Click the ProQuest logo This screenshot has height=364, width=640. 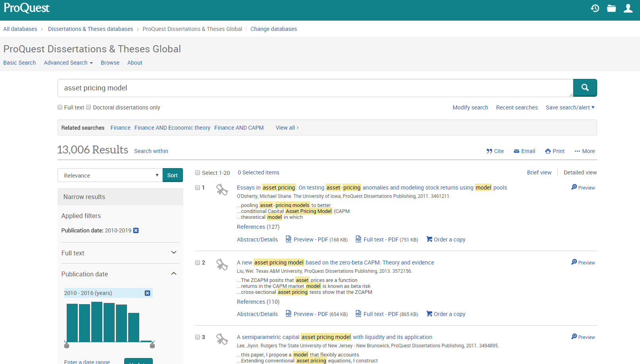coord(27,8)
